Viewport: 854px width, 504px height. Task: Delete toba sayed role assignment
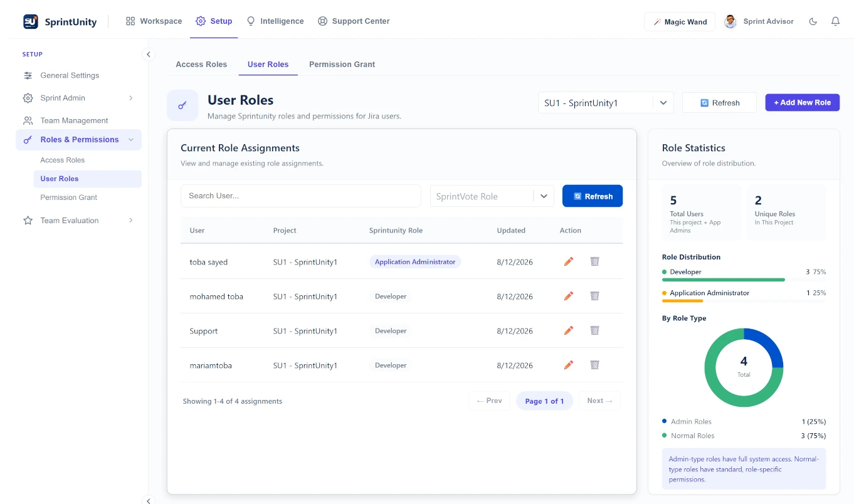594,261
